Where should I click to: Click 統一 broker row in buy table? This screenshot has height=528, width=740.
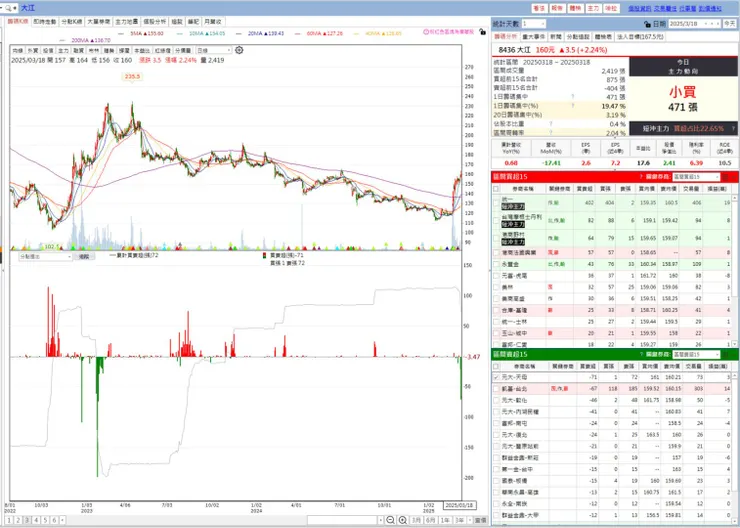[611, 202]
